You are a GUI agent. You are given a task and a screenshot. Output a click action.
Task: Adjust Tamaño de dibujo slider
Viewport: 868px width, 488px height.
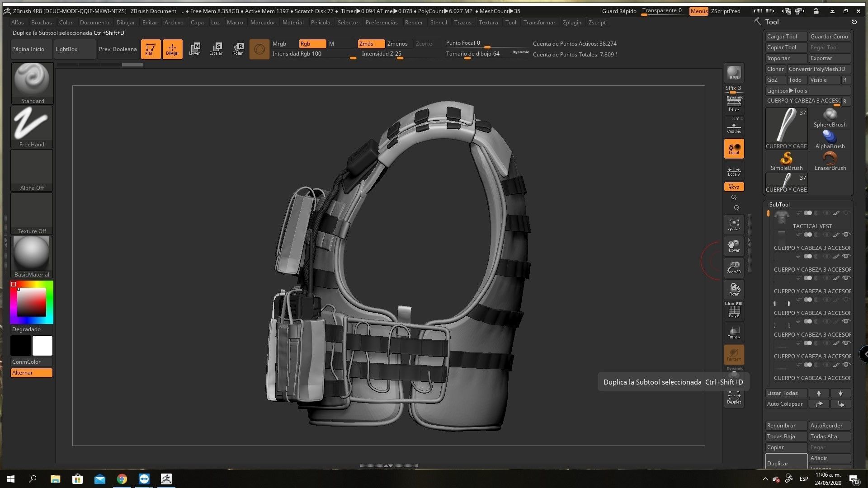click(487, 54)
